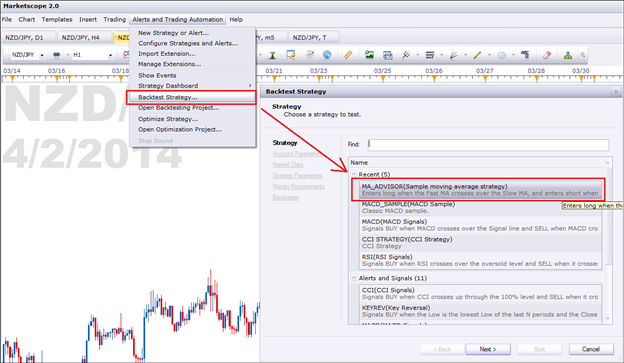The height and width of the screenshot is (363, 624).
Task: Select MACD_SAMPLE strategy in the list
Action: pos(480,207)
